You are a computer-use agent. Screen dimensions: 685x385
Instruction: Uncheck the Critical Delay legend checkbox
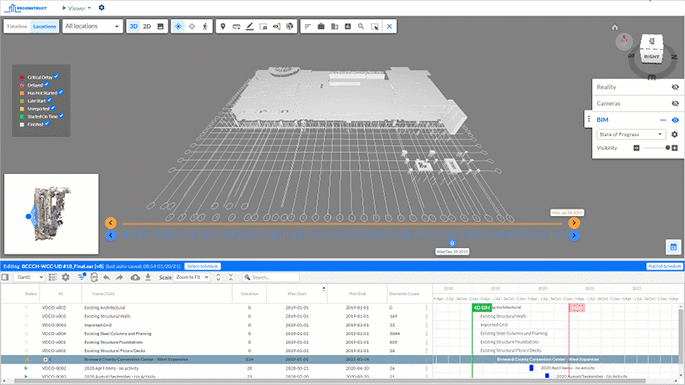[x=56, y=76]
